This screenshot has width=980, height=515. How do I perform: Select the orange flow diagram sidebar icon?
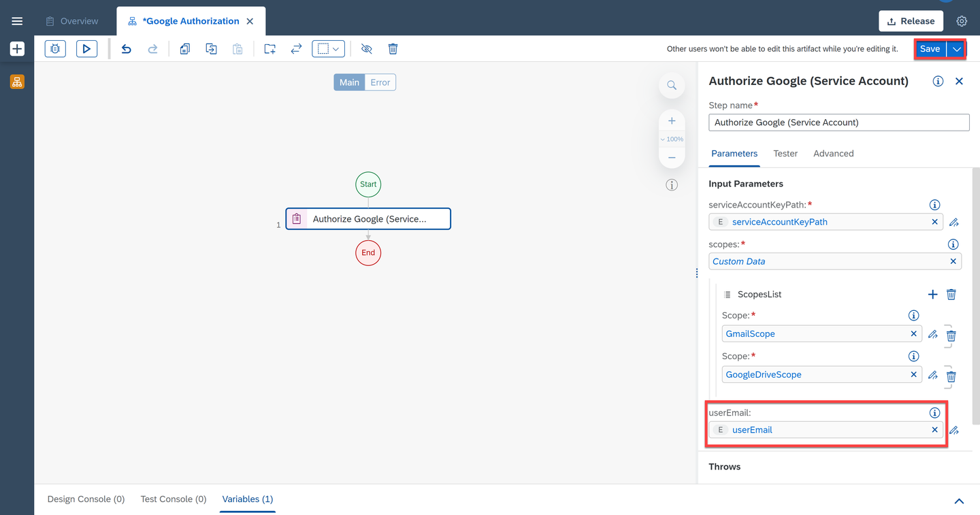point(17,82)
